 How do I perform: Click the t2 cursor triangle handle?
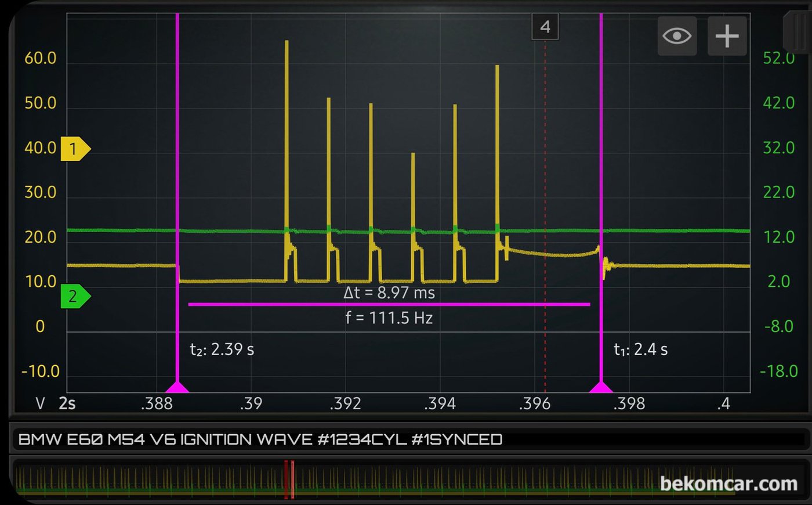click(177, 387)
